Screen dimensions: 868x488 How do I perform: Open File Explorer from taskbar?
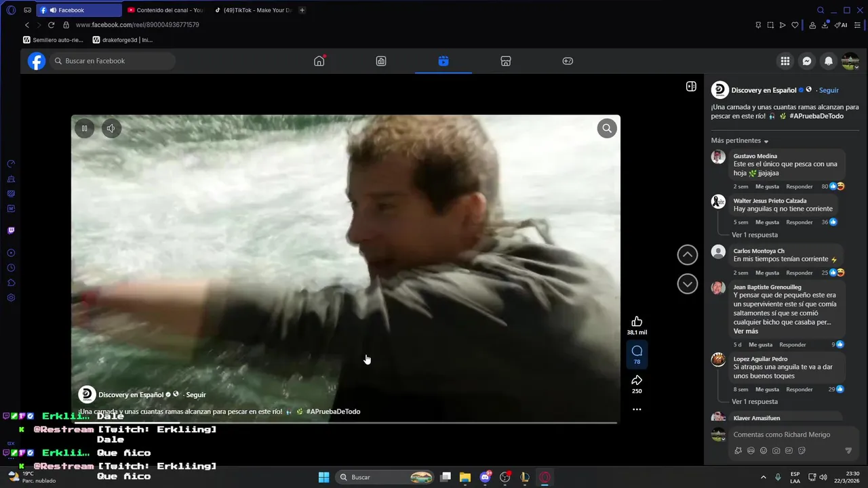(x=465, y=477)
